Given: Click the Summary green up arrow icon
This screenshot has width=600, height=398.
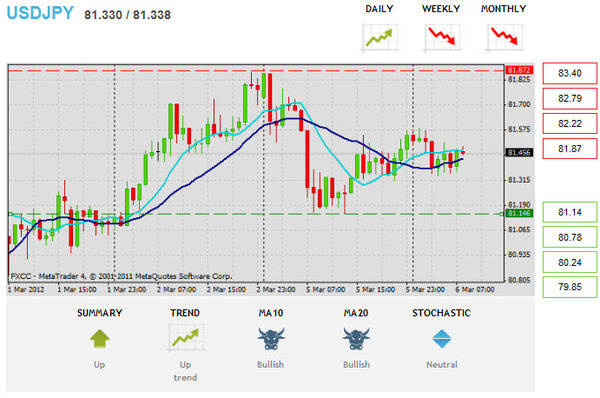Looking at the screenshot, I should coord(99,339).
